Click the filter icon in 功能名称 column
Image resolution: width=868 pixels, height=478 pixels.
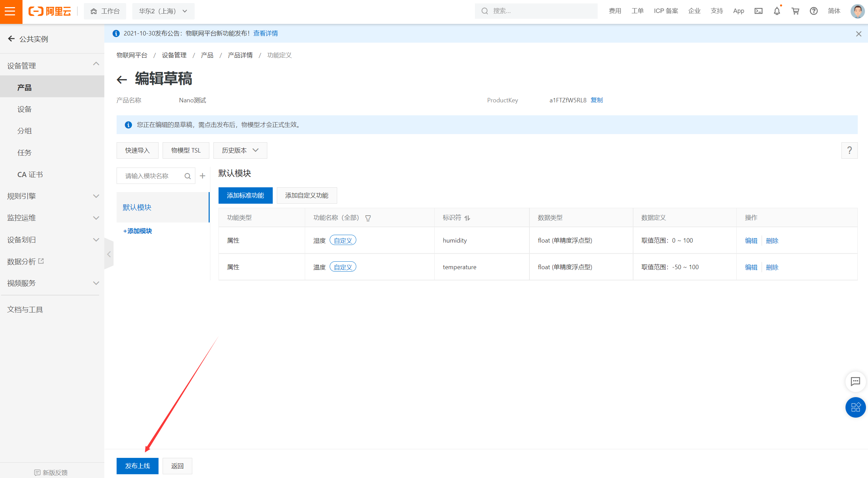coord(368,218)
